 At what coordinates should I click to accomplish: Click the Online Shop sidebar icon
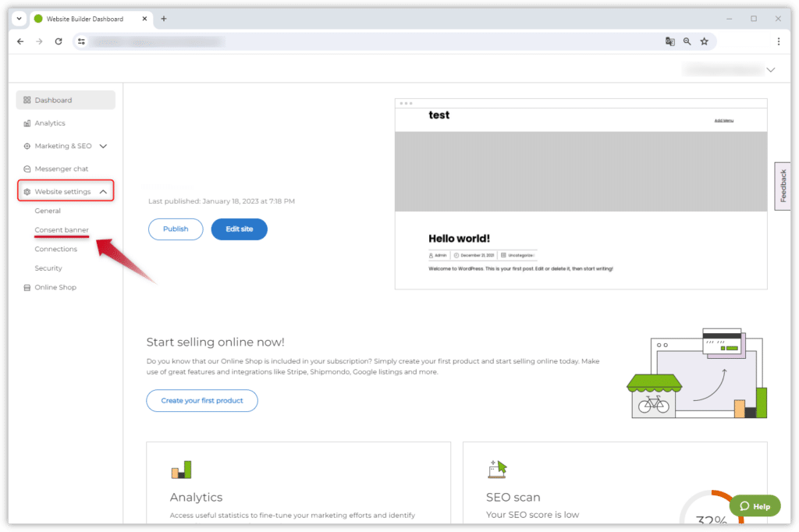[27, 288]
